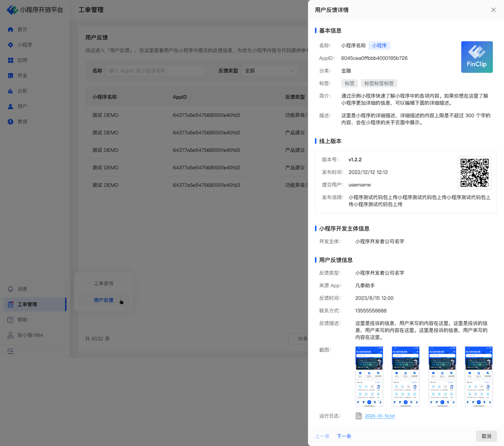
Task: Click the QR code image for v1.2.2
Action: point(474,173)
